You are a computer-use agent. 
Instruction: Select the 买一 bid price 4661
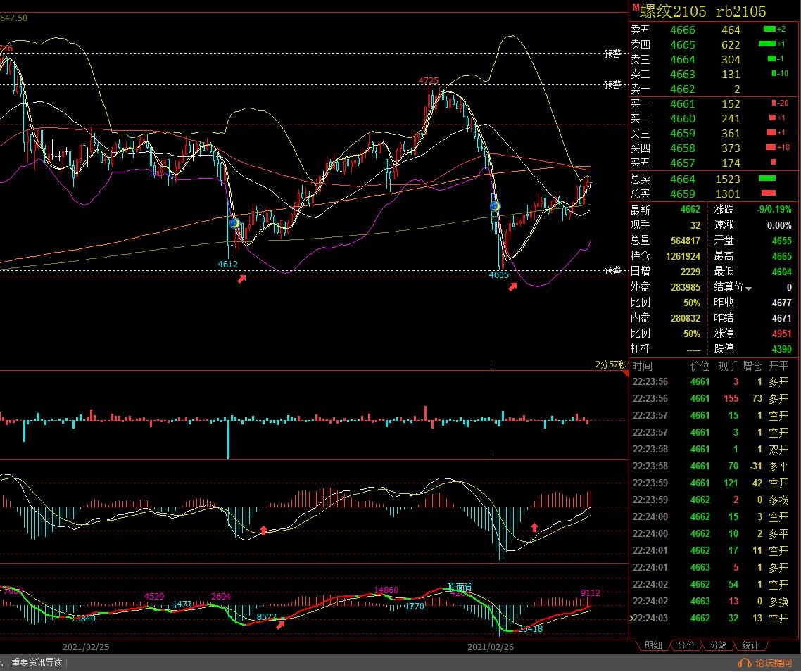coord(682,104)
